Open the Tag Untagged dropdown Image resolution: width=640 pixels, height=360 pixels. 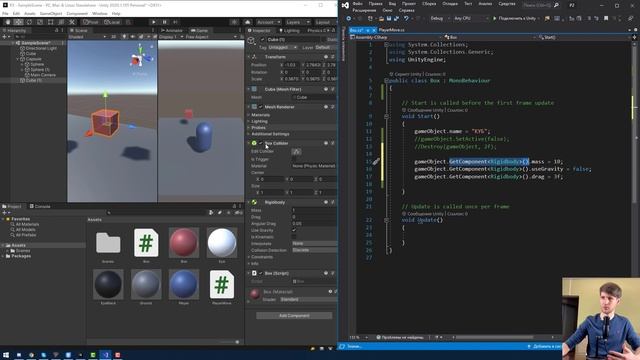pos(282,47)
